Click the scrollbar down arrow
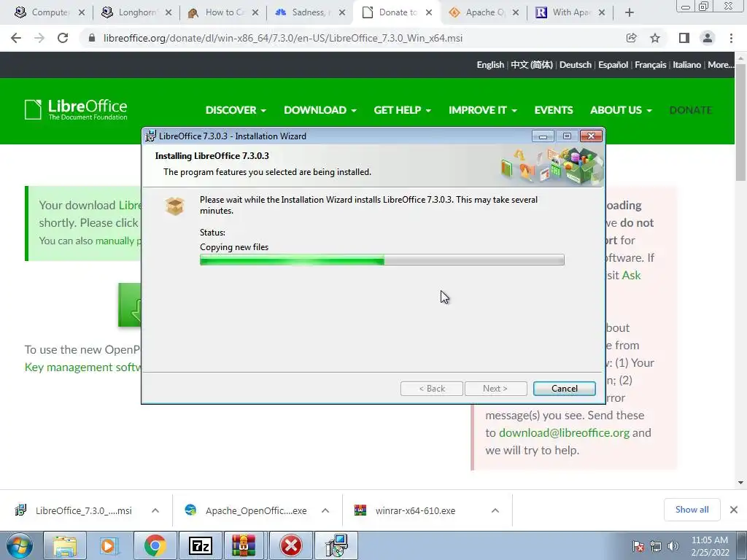The height and width of the screenshot is (560, 747). click(x=740, y=483)
